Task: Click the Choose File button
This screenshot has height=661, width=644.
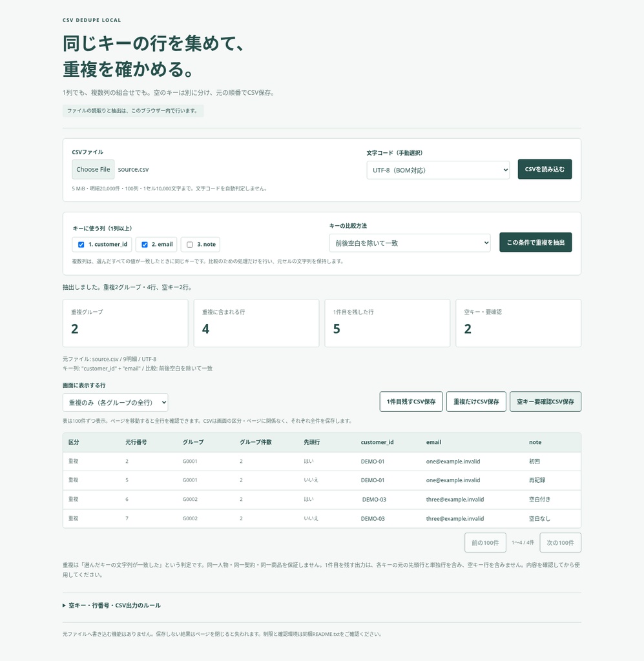Action: coord(93,170)
